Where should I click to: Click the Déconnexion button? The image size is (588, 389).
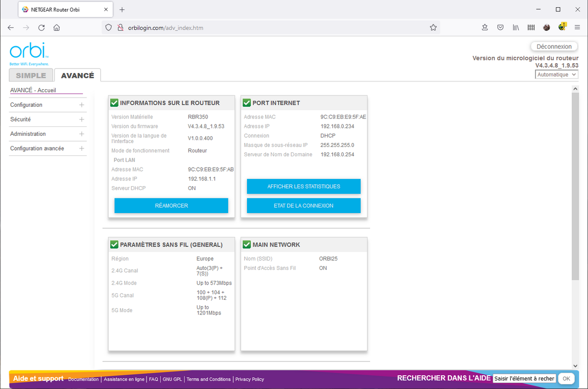(554, 47)
